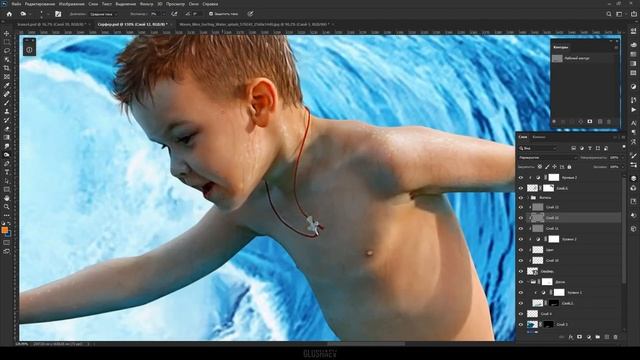Click Слой 2 layer mask thumbnail
The height and width of the screenshot is (360, 640).
tap(553, 303)
